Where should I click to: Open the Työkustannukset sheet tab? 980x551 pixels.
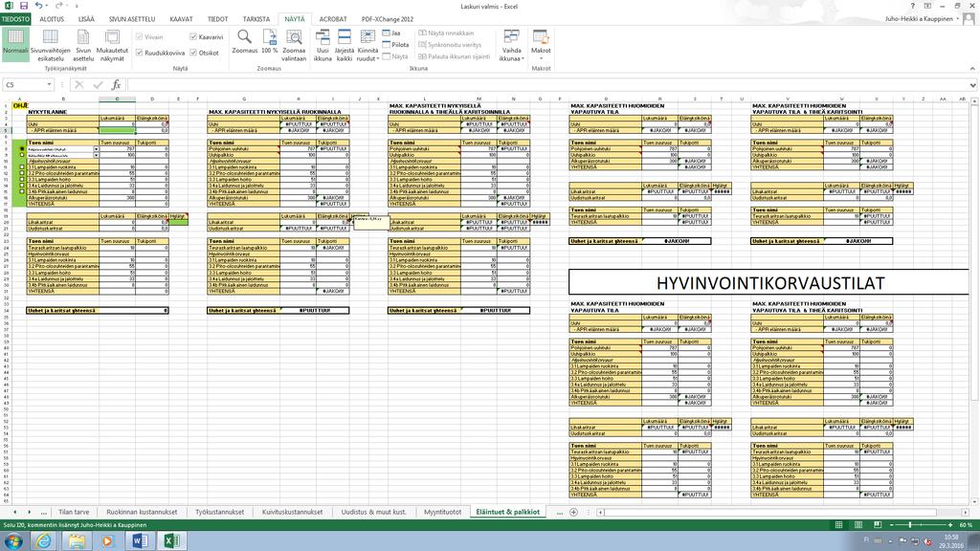(x=219, y=513)
